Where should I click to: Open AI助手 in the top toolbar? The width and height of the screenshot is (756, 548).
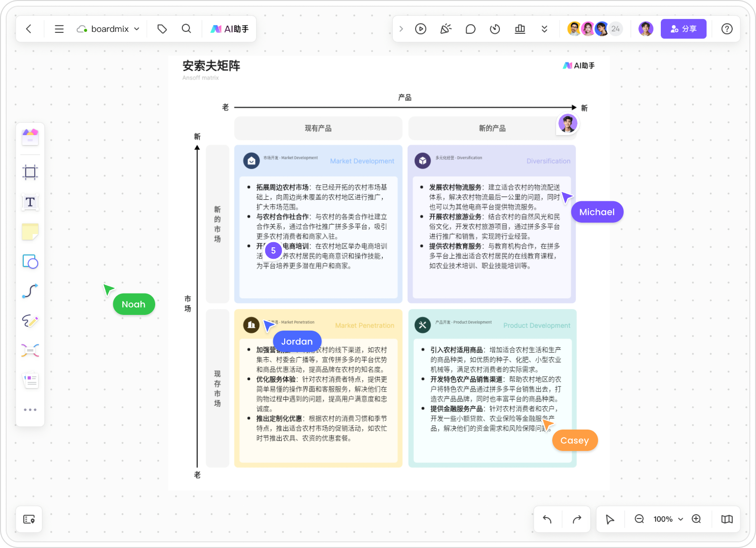coord(229,29)
